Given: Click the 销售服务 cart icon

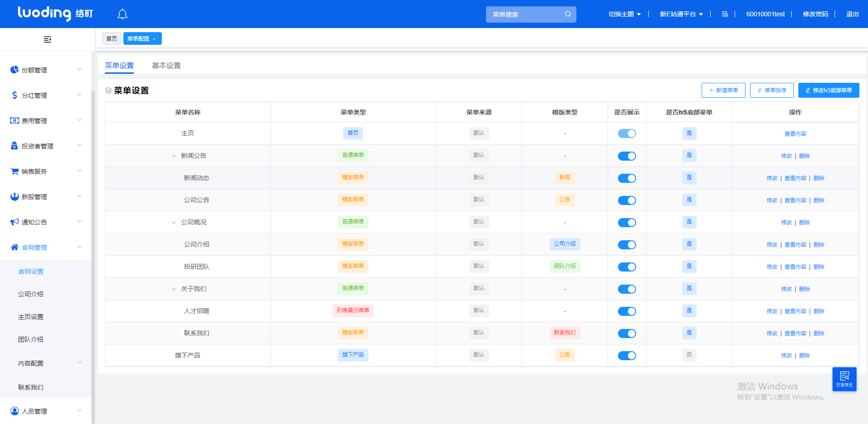Looking at the screenshot, I should point(14,171).
